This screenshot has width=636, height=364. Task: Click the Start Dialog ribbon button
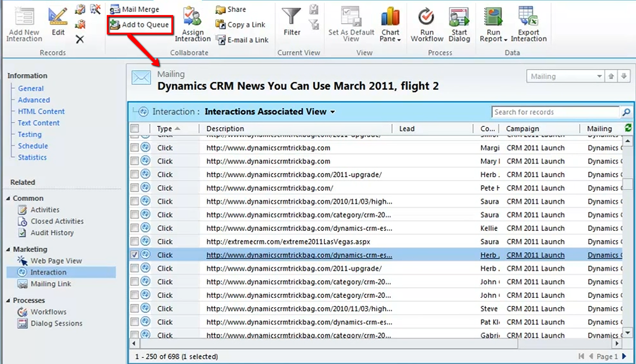[x=459, y=24]
